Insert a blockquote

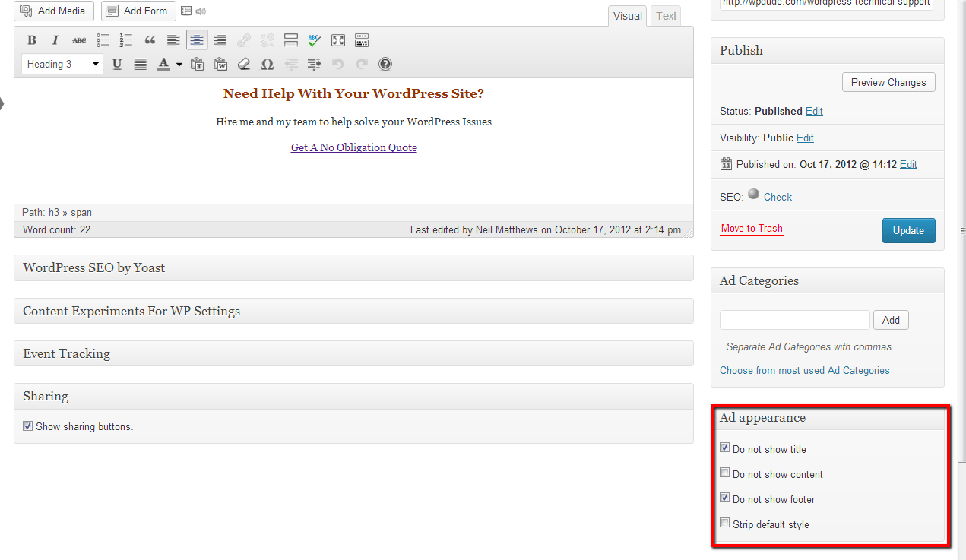coord(150,40)
